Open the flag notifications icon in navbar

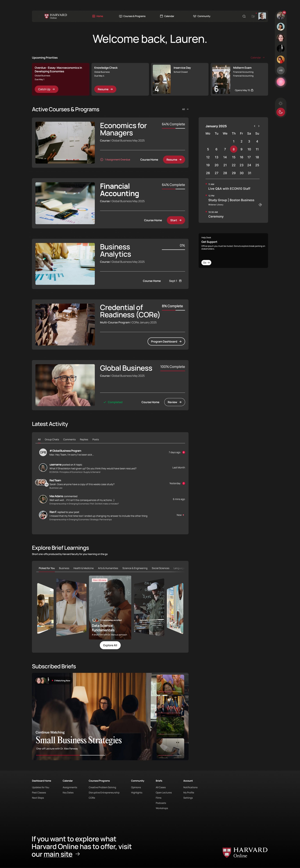(253, 16)
